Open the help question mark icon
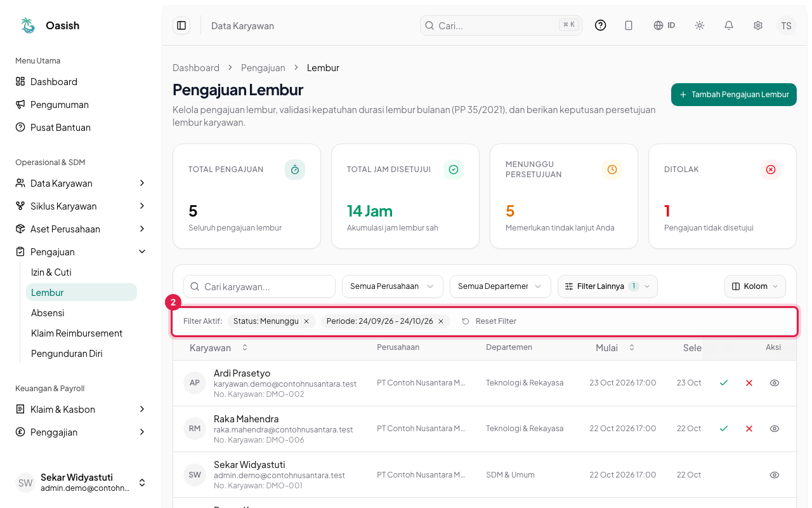 [600, 25]
